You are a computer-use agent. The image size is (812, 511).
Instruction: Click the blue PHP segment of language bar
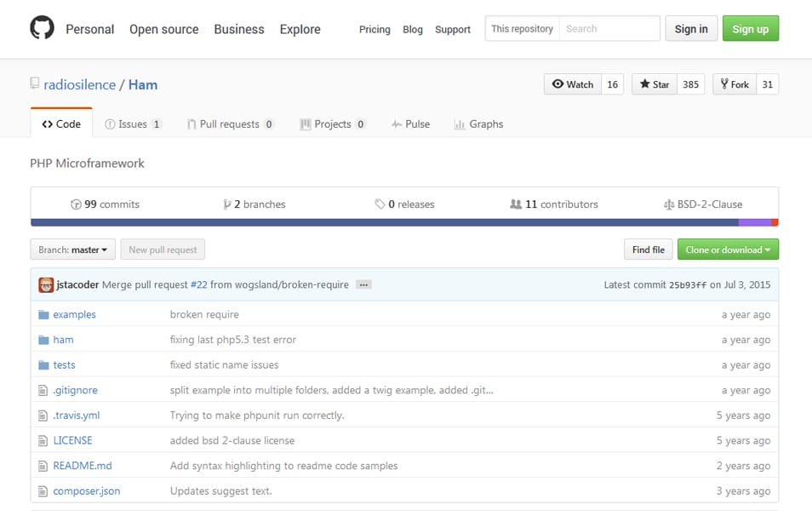pyautogui.click(x=384, y=222)
